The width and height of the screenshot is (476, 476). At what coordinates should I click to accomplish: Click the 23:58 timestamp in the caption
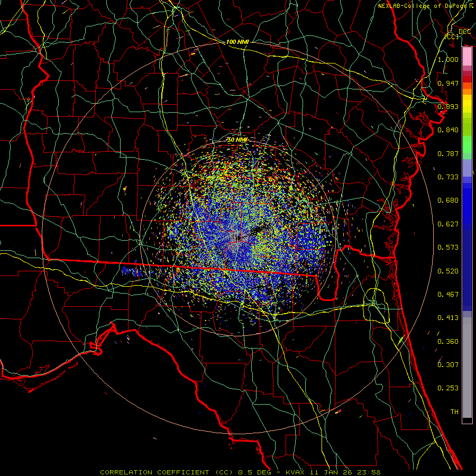click(369, 472)
